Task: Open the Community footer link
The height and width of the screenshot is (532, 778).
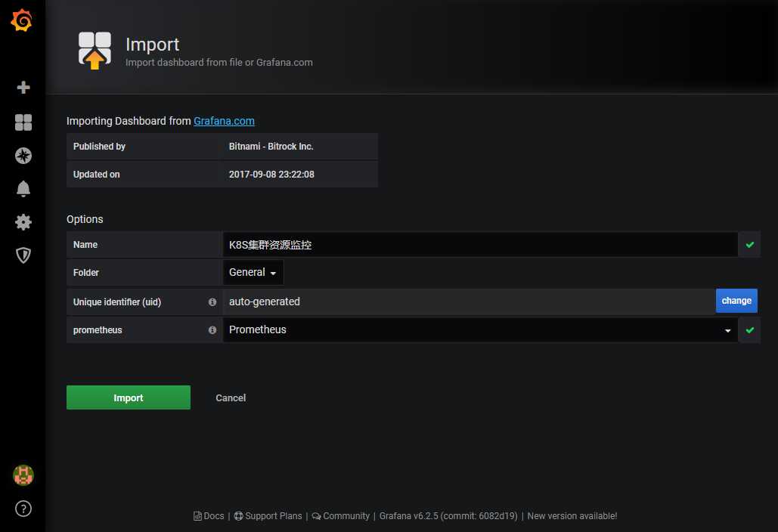Action: [x=341, y=516]
